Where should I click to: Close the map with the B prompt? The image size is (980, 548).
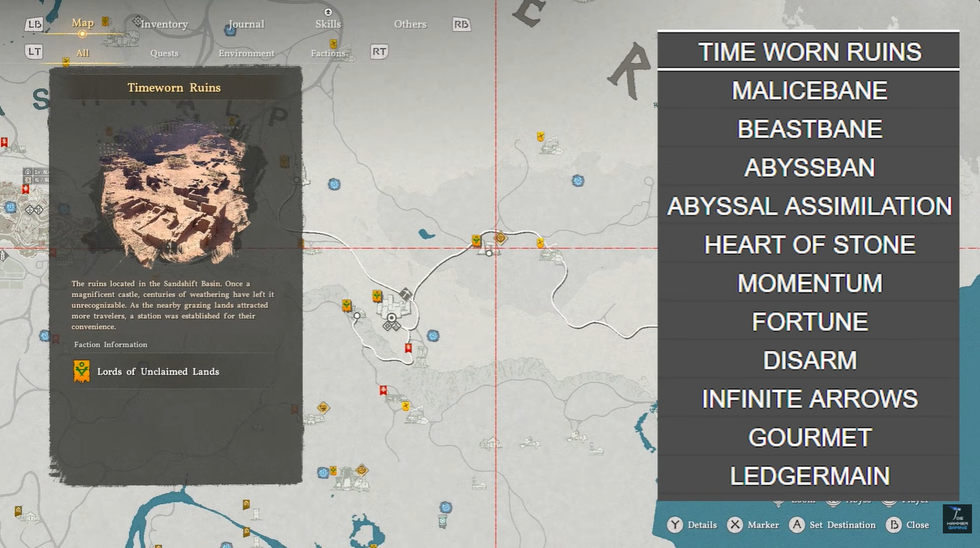(907, 525)
